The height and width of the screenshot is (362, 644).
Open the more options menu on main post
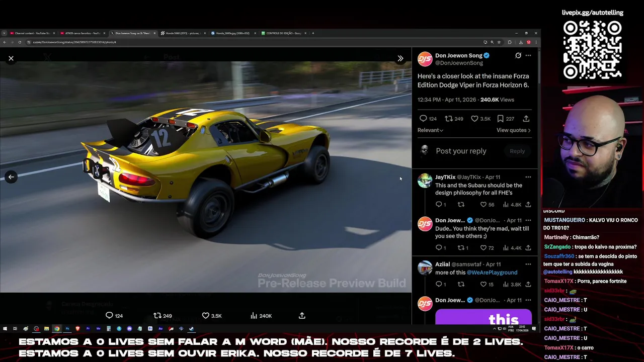[528, 55]
